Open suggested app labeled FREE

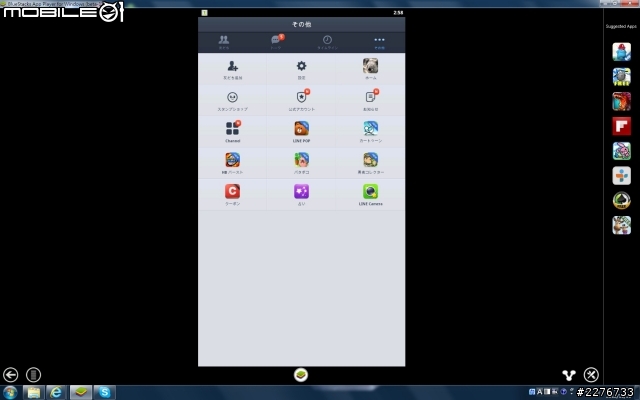pos(621,77)
